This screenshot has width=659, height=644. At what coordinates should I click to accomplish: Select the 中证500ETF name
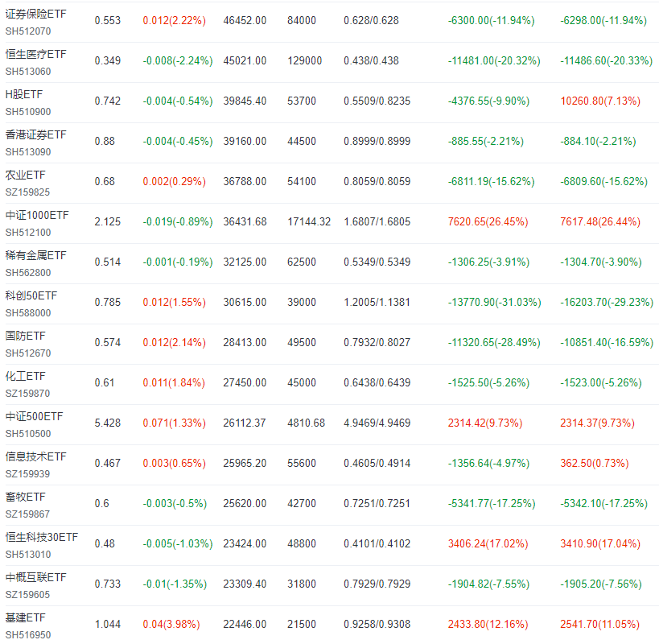(34, 416)
